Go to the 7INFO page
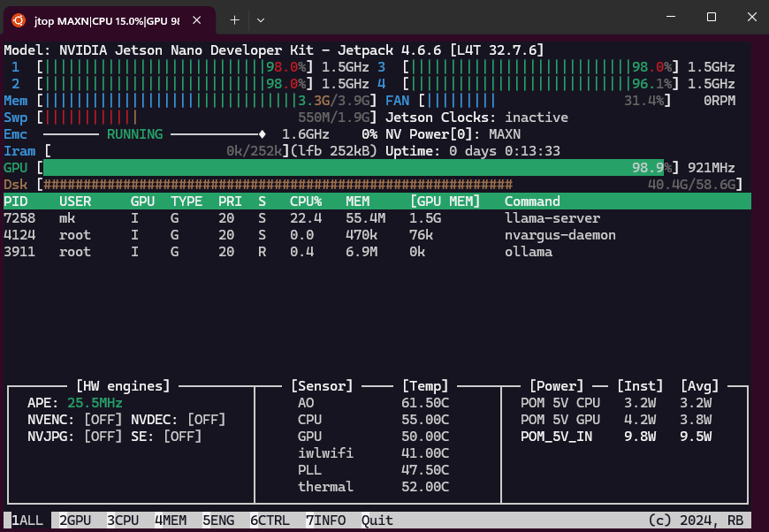 click(x=325, y=521)
